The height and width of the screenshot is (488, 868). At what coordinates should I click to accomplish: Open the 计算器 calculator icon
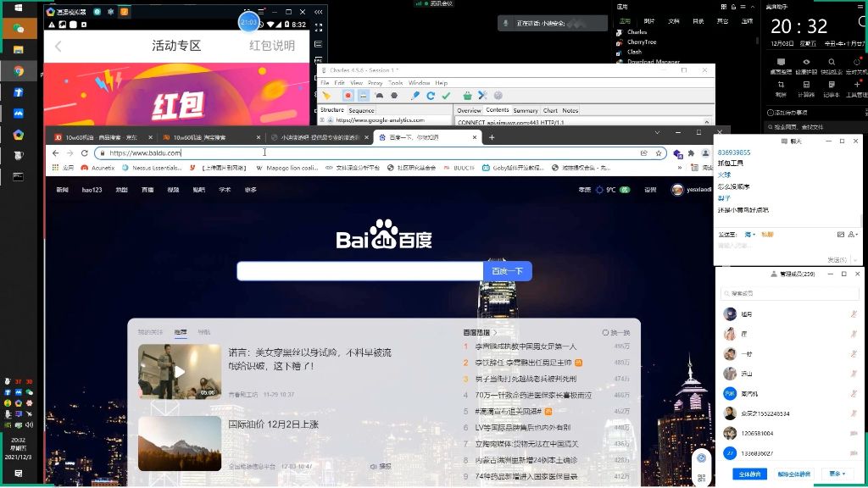tap(806, 89)
